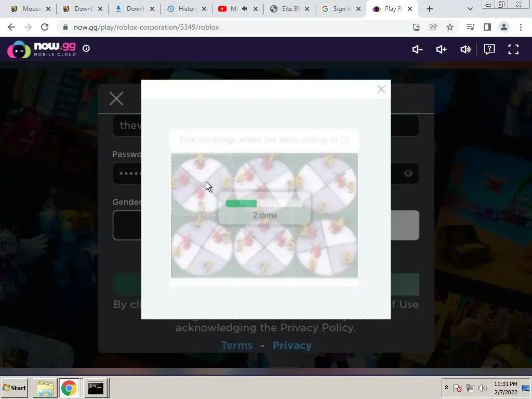
Task: Close the Roblox signup form
Action: click(x=116, y=99)
